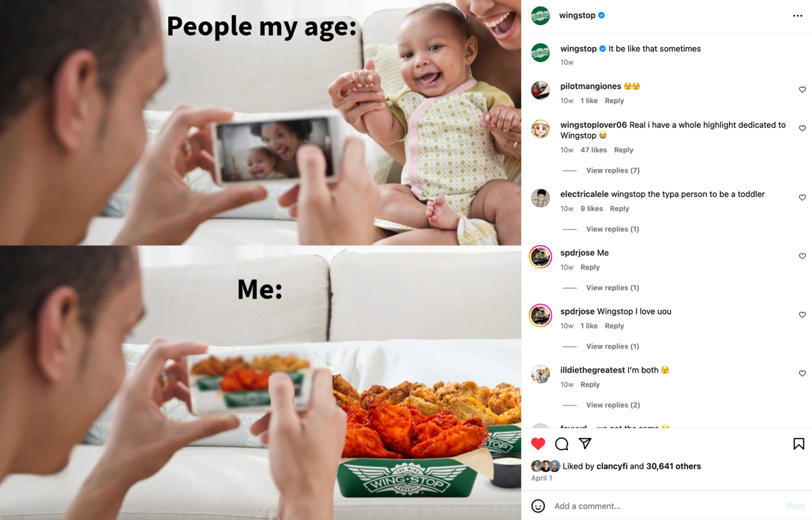812x520 pixels.
Task: Expand the reply under electricalele's comment
Action: coord(612,229)
